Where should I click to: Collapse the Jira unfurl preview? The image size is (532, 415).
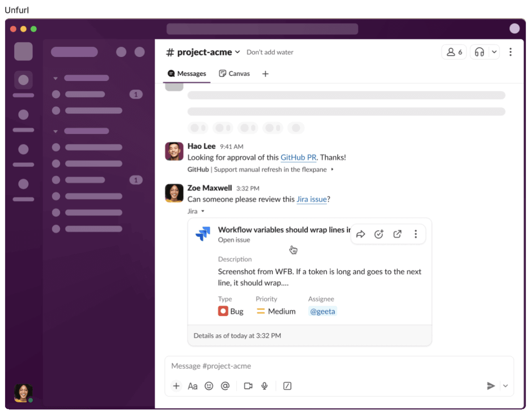click(203, 211)
